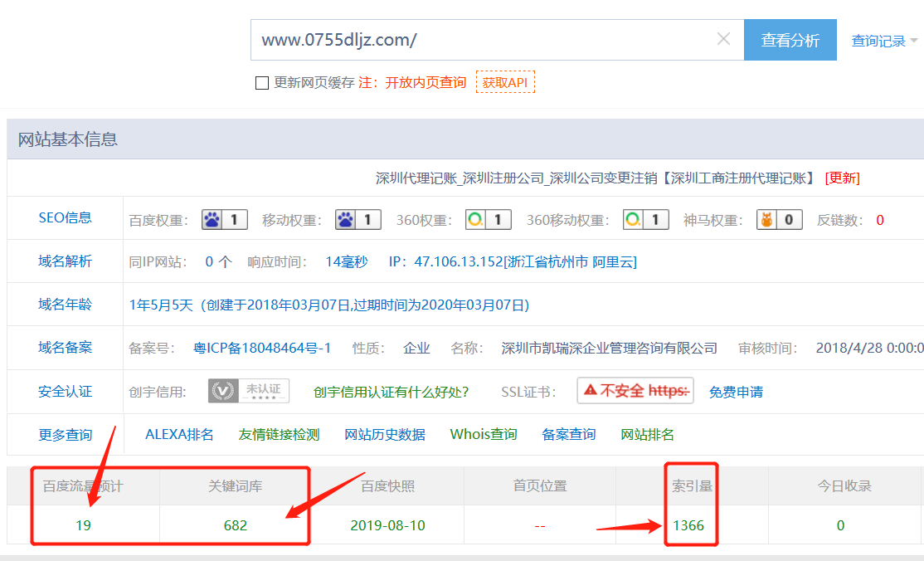Open 网站排名 page

point(647,435)
